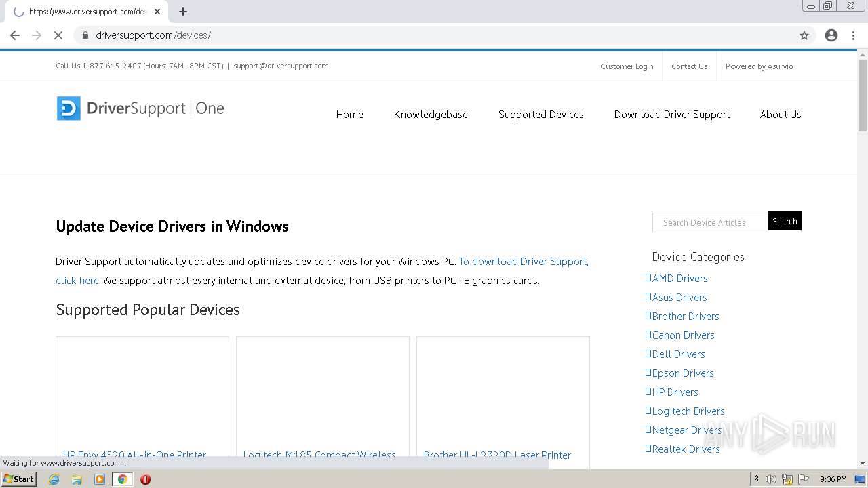Screen dimensions: 868x488
Task: Open the AMD Drivers category
Action: (679, 278)
